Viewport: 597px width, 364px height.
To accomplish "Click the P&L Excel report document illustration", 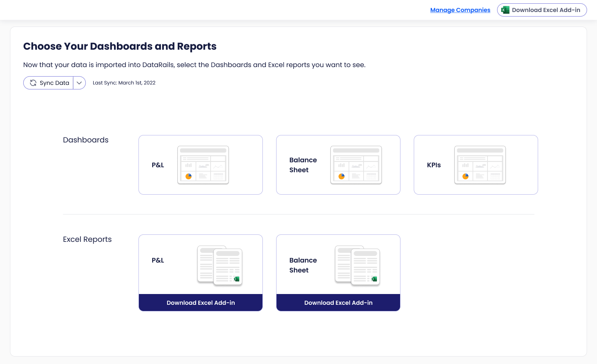I will pyautogui.click(x=220, y=265).
